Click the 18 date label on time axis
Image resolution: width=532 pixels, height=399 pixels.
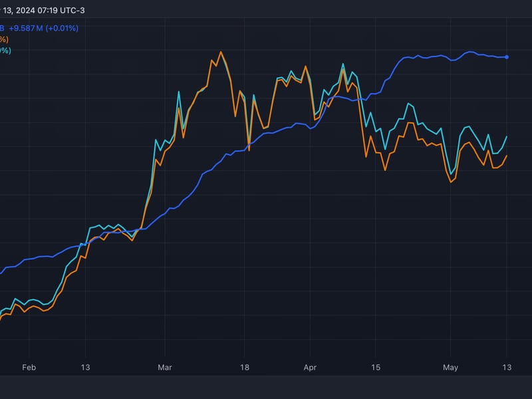(244, 366)
